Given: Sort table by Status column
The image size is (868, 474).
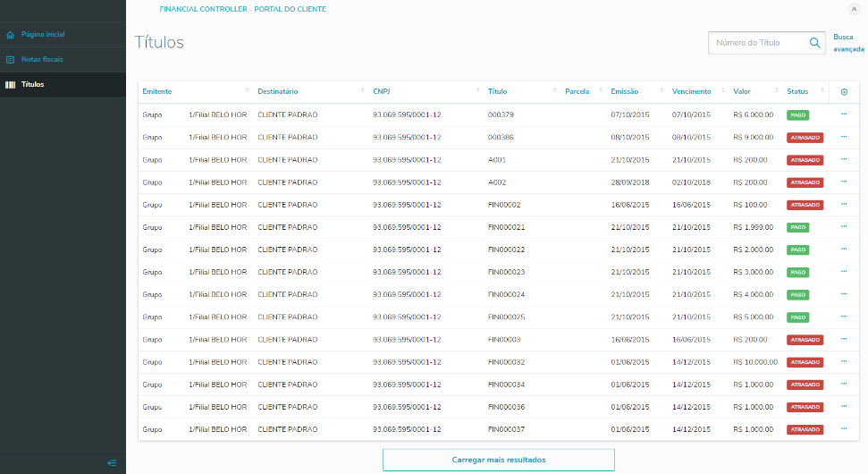Looking at the screenshot, I should (797, 92).
